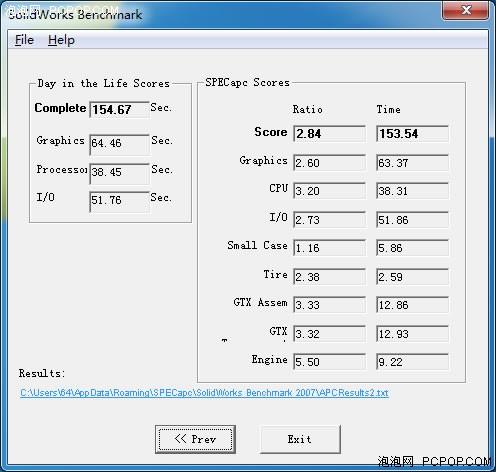The image size is (496, 472).
Task: Click the GTX Assem ratio field 3.33
Action: [329, 305]
